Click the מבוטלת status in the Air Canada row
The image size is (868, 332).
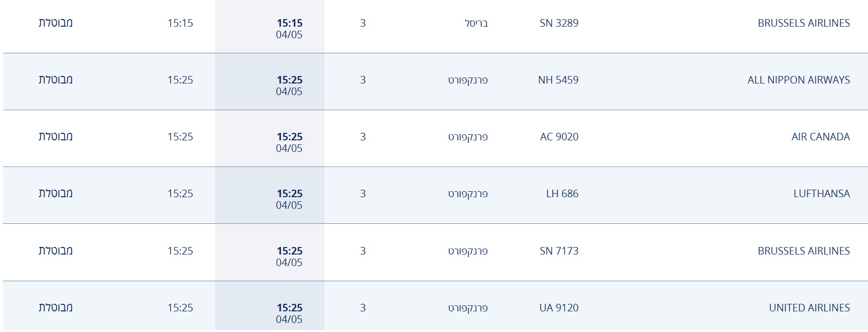coord(56,137)
